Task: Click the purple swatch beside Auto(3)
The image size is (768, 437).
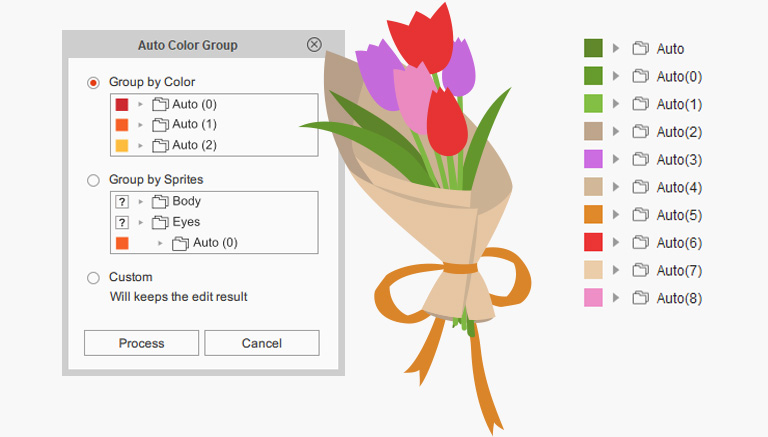Action: (x=593, y=159)
